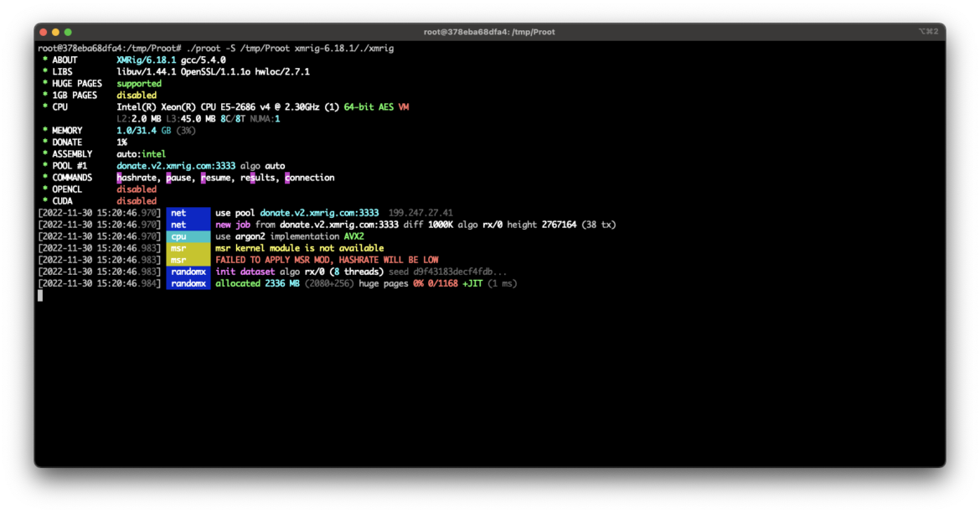Click the XMRig/6.18.1 version text
Viewport: 980px width, 513px height.
click(147, 60)
